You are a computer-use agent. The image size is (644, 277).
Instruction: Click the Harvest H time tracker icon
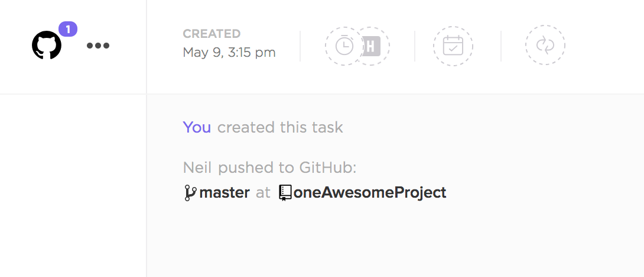[372, 46]
